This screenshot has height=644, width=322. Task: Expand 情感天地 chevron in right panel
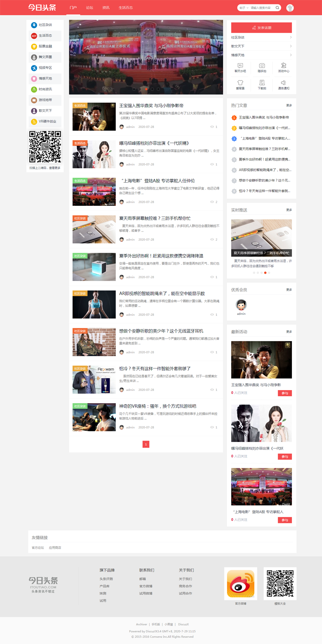tap(291, 55)
